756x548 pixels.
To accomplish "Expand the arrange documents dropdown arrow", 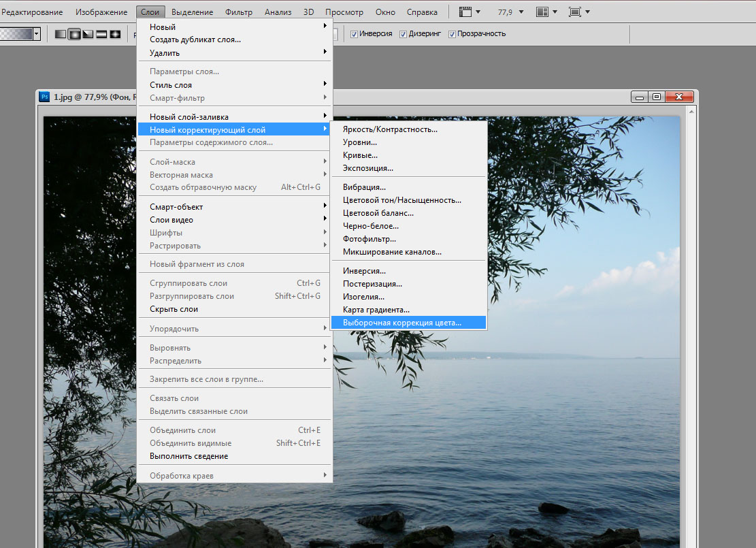I will 555,12.
